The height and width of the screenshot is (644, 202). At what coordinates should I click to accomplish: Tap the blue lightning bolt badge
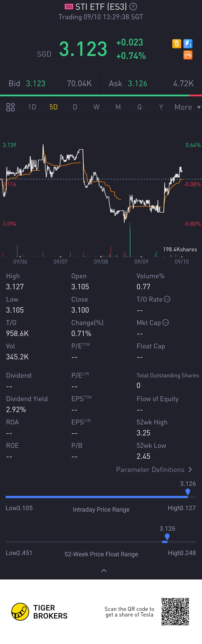pos(188,44)
